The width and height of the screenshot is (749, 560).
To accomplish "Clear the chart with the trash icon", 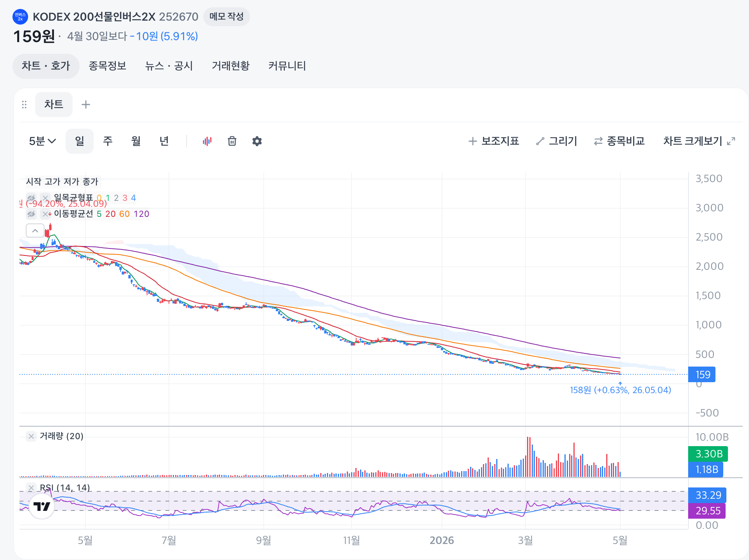I will click(x=232, y=141).
